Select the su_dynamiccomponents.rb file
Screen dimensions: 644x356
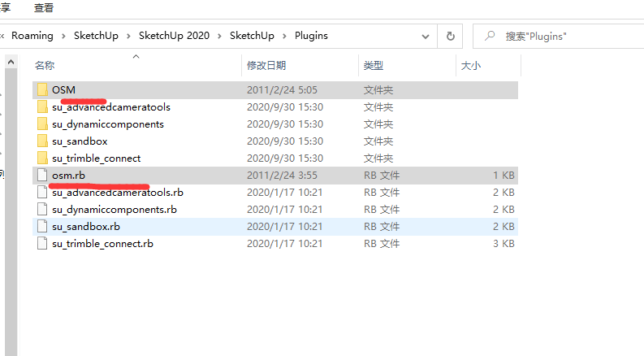pyautogui.click(x=114, y=209)
